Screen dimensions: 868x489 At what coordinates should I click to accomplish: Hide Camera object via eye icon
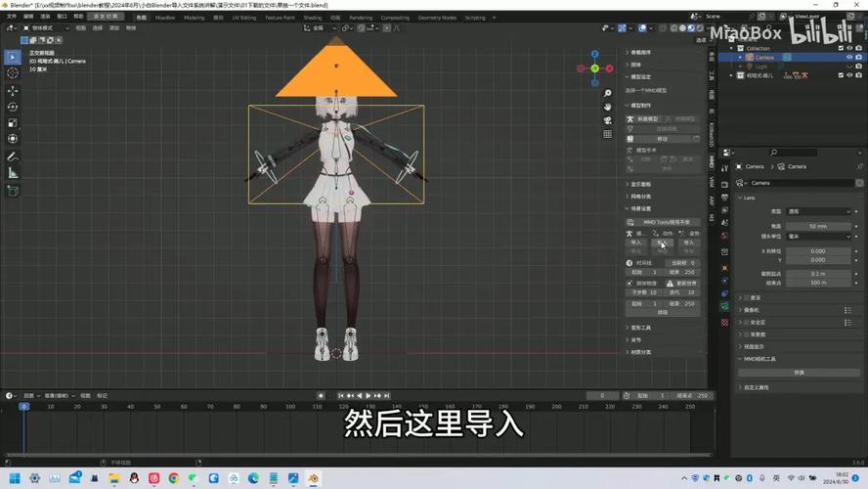pyautogui.click(x=849, y=57)
